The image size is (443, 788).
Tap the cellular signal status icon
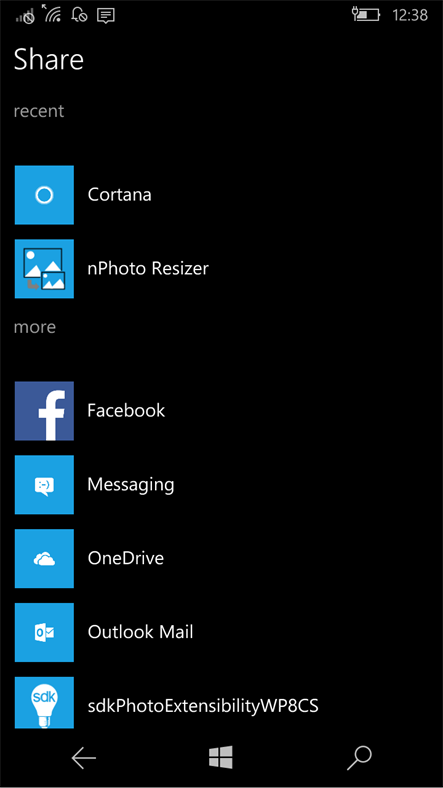click(x=25, y=15)
